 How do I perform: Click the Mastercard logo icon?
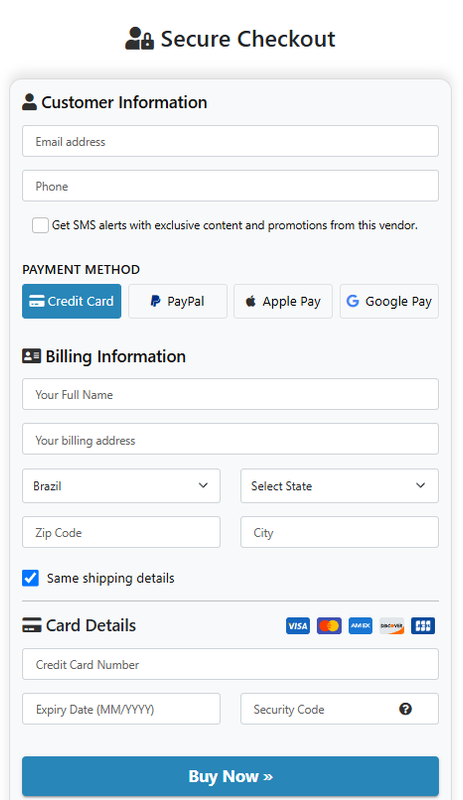coord(329,626)
